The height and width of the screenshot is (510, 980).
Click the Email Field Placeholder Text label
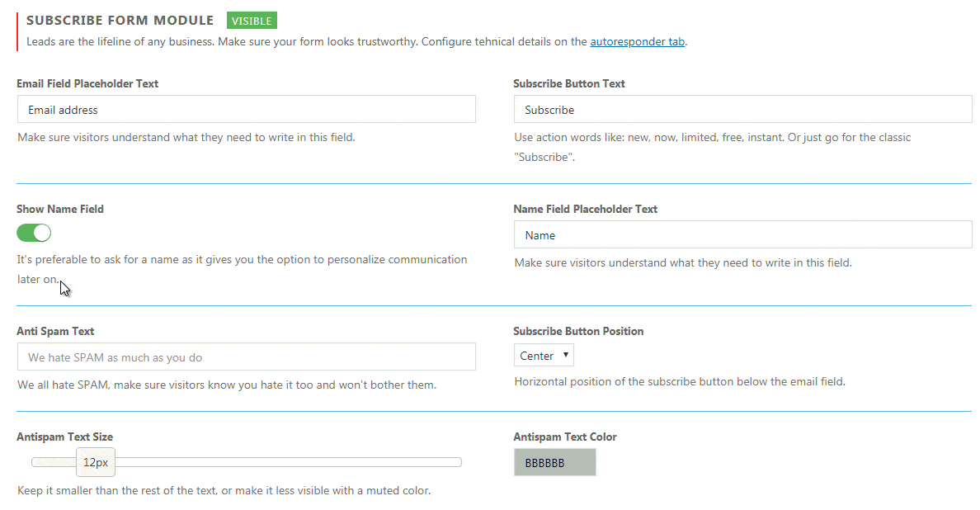coord(87,83)
